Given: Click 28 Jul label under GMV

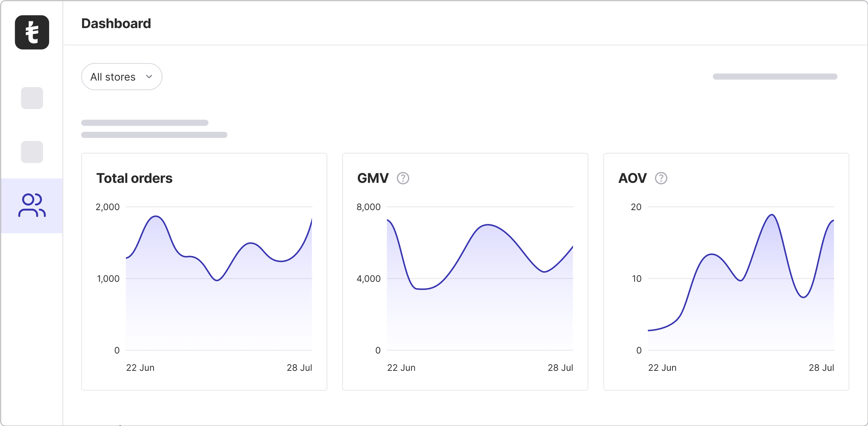Looking at the screenshot, I should pyautogui.click(x=560, y=368).
